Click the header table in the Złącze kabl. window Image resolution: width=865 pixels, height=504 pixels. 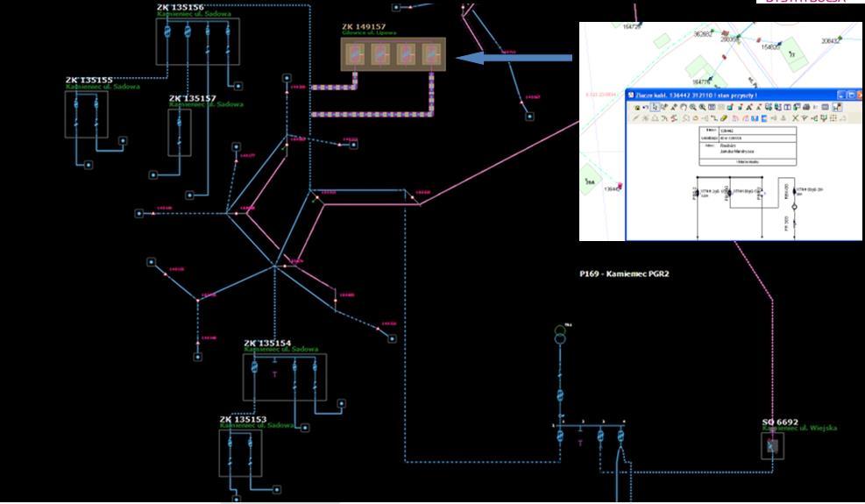pos(748,146)
